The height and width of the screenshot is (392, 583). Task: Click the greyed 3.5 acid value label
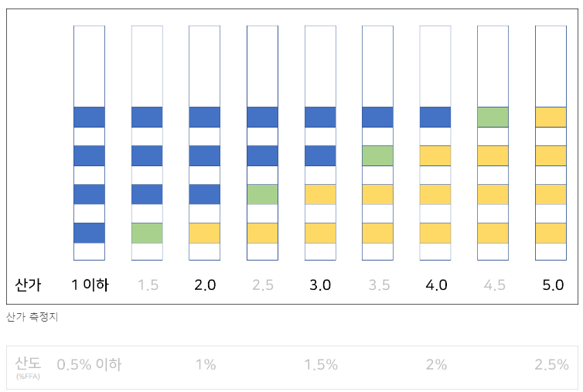point(379,285)
